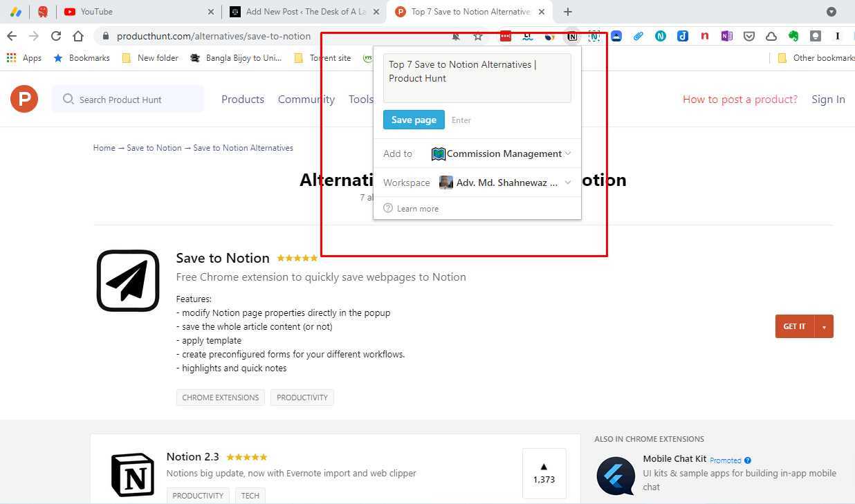The height and width of the screenshot is (504, 855).
Task: Click the blue square mountain extension icon
Action: [x=616, y=36]
